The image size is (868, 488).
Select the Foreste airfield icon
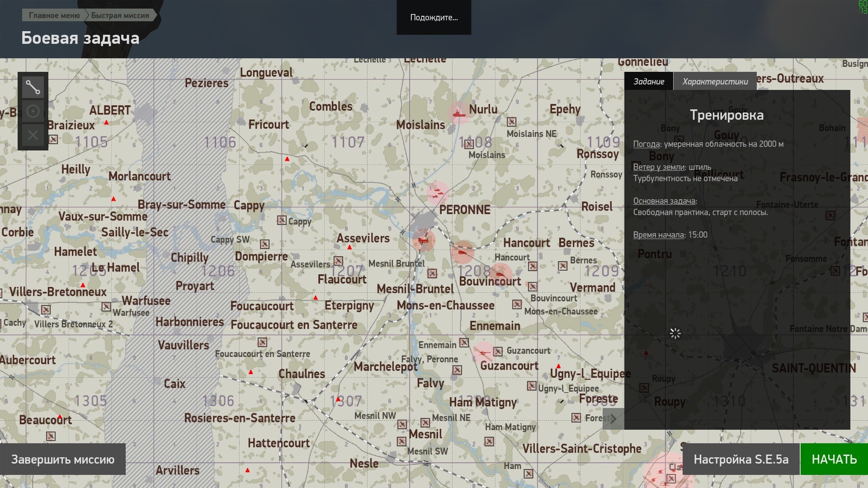(576, 418)
